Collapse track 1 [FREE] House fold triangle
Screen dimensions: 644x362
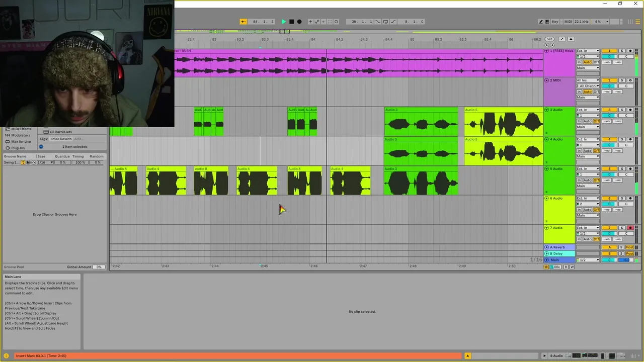547,51
